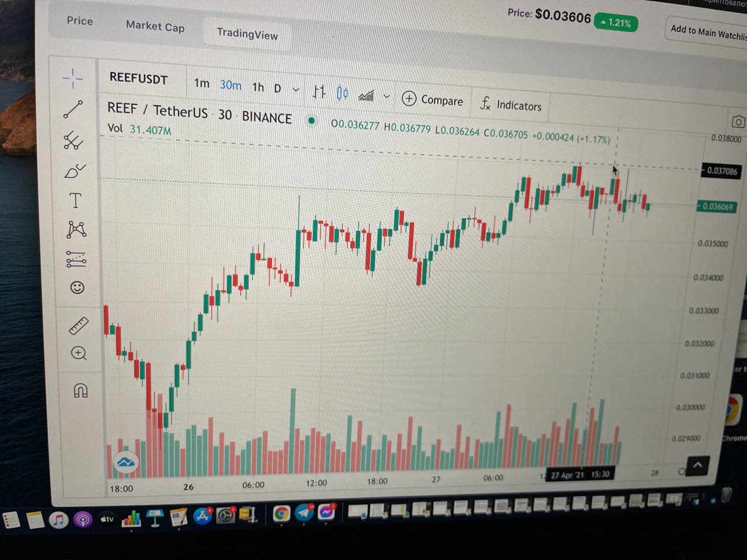
Task: Open the pattern tool with connected nodes
Action: (76, 229)
